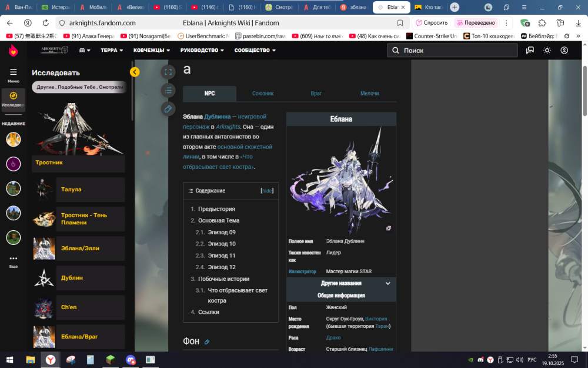Open the browser extensions puzzle icon

[x=542, y=23]
